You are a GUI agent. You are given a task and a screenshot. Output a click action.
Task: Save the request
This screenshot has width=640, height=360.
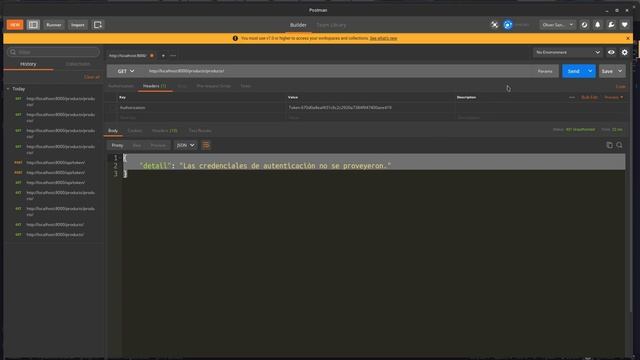coord(607,71)
